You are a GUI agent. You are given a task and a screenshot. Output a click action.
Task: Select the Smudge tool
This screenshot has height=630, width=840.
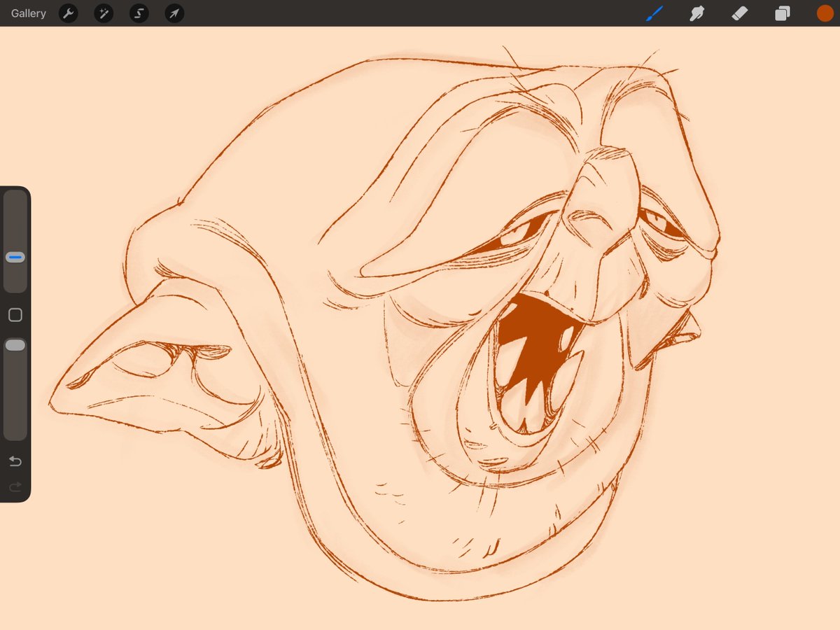[697, 13]
